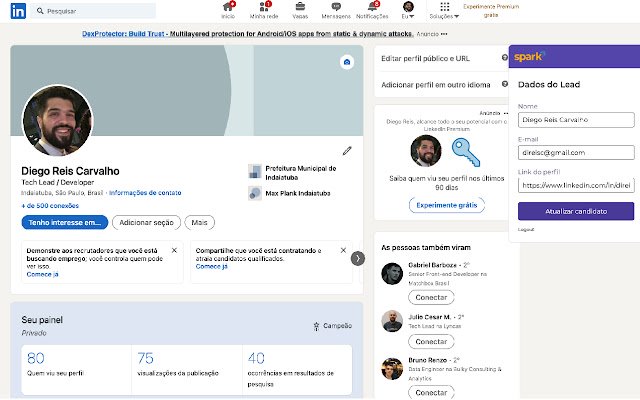This screenshot has height=400, width=640.
Task: Click help icon beside Adicionar perfil em outro idioma
Action: (x=504, y=84)
